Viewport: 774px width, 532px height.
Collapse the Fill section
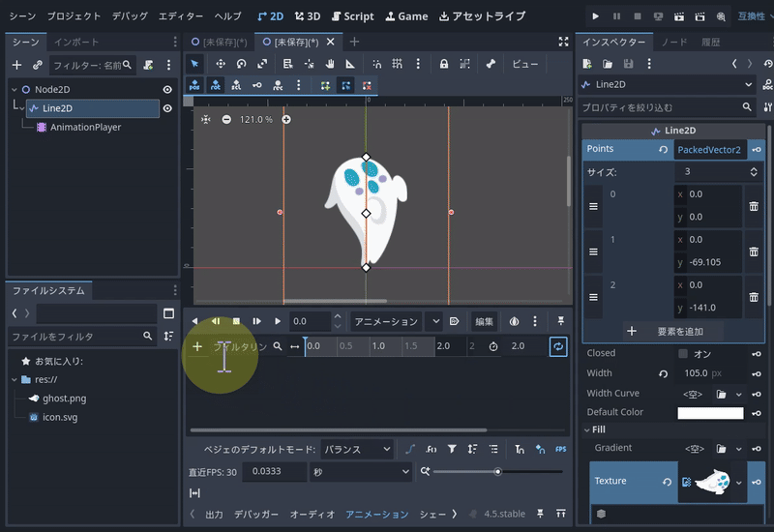[x=599, y=429]
